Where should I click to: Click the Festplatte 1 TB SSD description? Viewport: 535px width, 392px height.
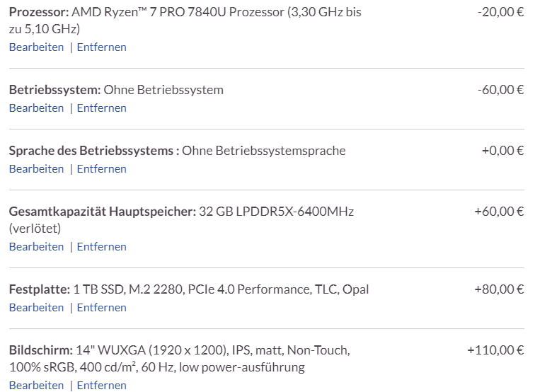point(221,289)
